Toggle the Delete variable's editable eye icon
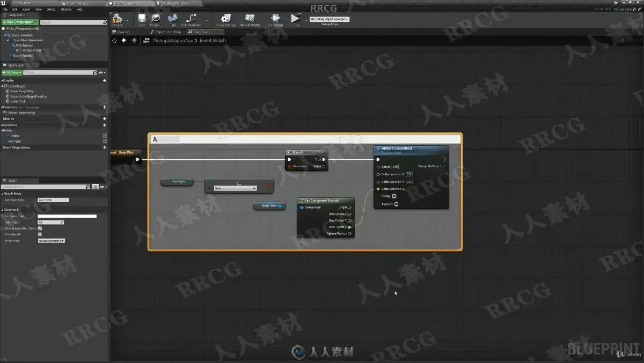The width and height of the screenshot is (644, 363). (x=105, y=136)
